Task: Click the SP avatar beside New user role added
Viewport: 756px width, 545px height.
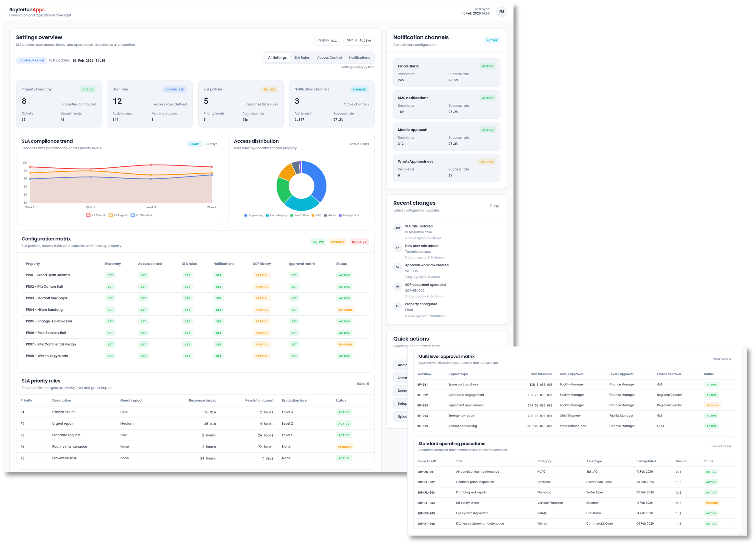Action: pyautogui.click(x=397, y=248)
